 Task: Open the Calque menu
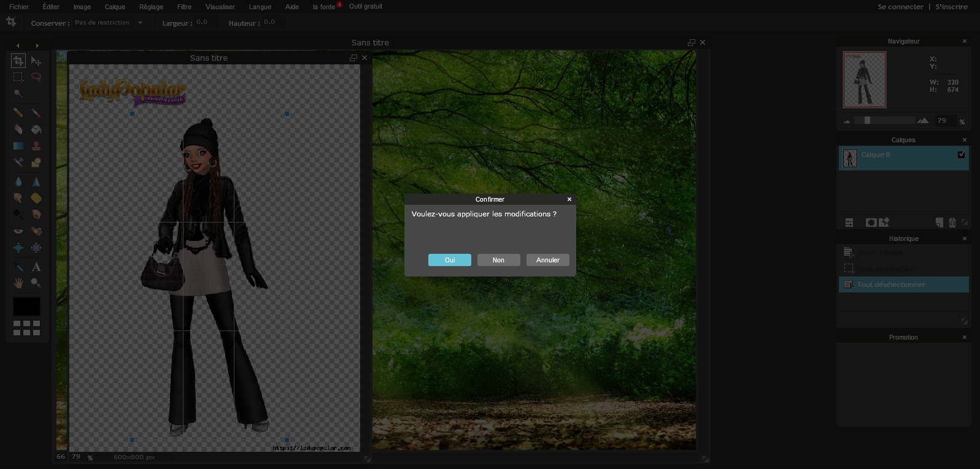115,7
